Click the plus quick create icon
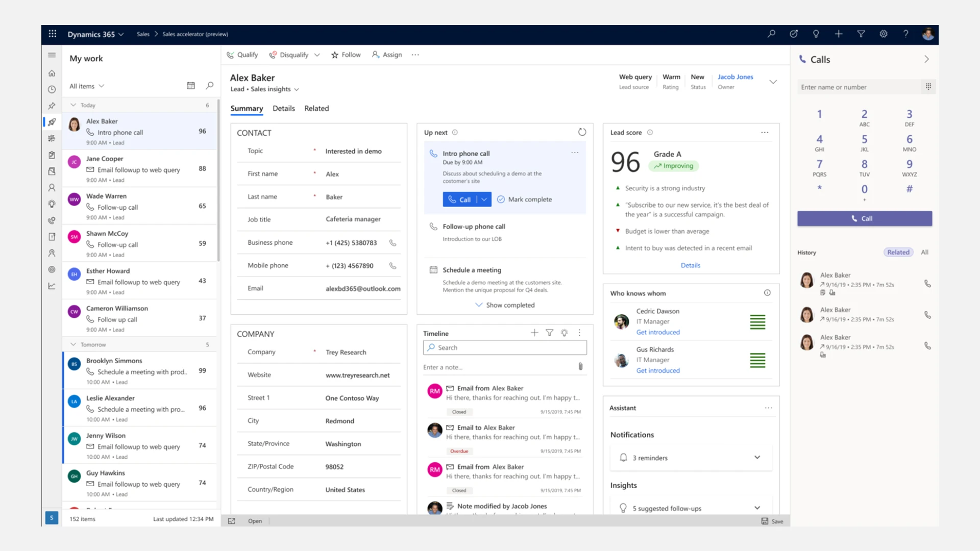This screenshot has height=551, width=980. [x=839, y=34]
